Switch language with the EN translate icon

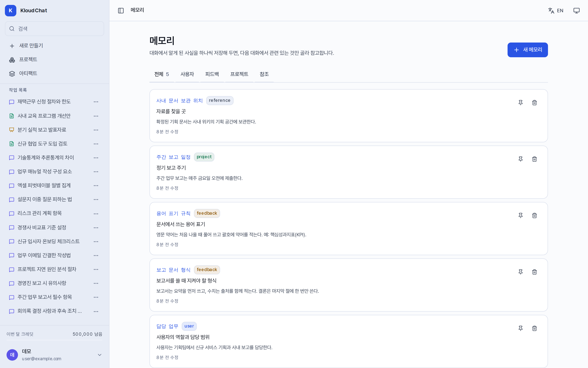(x=556, y=10)
